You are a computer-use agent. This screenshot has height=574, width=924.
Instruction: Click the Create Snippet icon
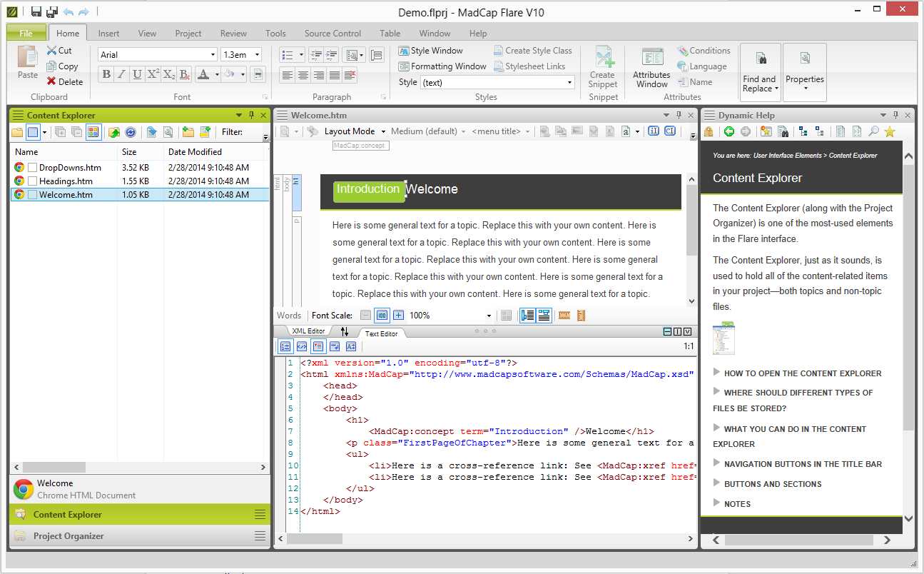pos(604,57)
